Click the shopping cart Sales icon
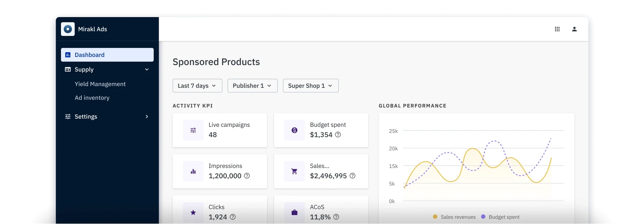 point(294,171)
